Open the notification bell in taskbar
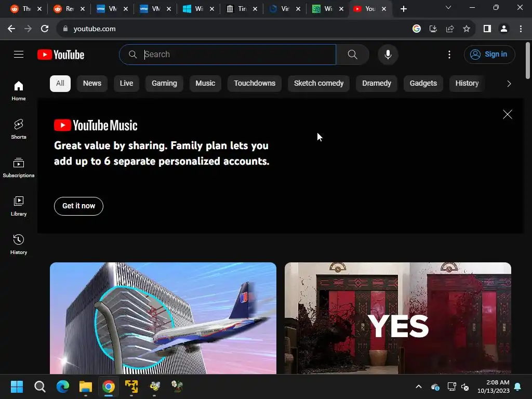The width and height of the screenshot is (532, 399). (518, 387)
